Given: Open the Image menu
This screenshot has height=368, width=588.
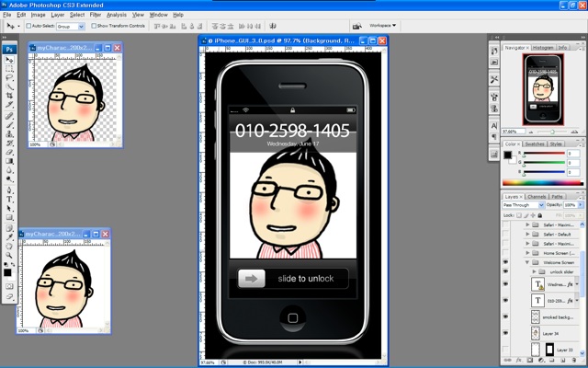Looking at the screenshot, I should pos(38,15).
